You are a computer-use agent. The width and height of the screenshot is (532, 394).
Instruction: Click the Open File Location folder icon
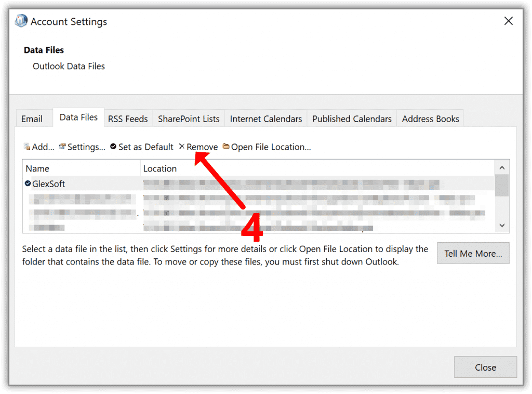[226, 147]
